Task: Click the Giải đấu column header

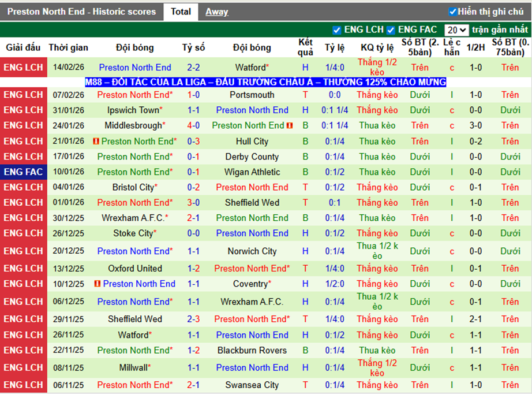Action: (23, 47)
